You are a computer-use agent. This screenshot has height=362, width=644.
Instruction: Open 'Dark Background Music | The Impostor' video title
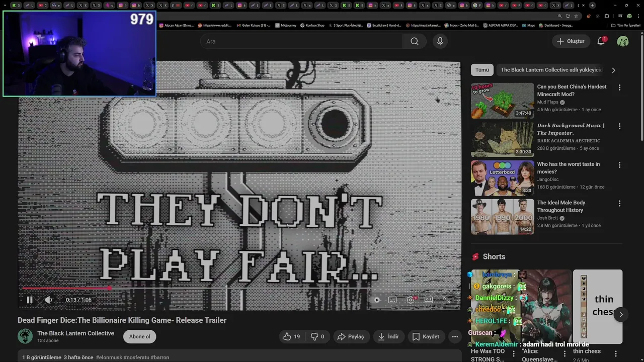[x=571, y=129]
